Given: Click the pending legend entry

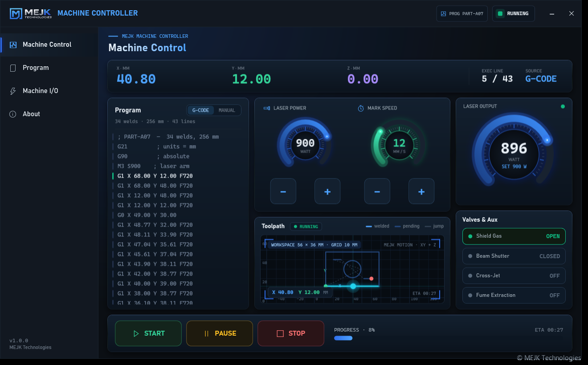Looking at the screenshot, I should 407,226.
